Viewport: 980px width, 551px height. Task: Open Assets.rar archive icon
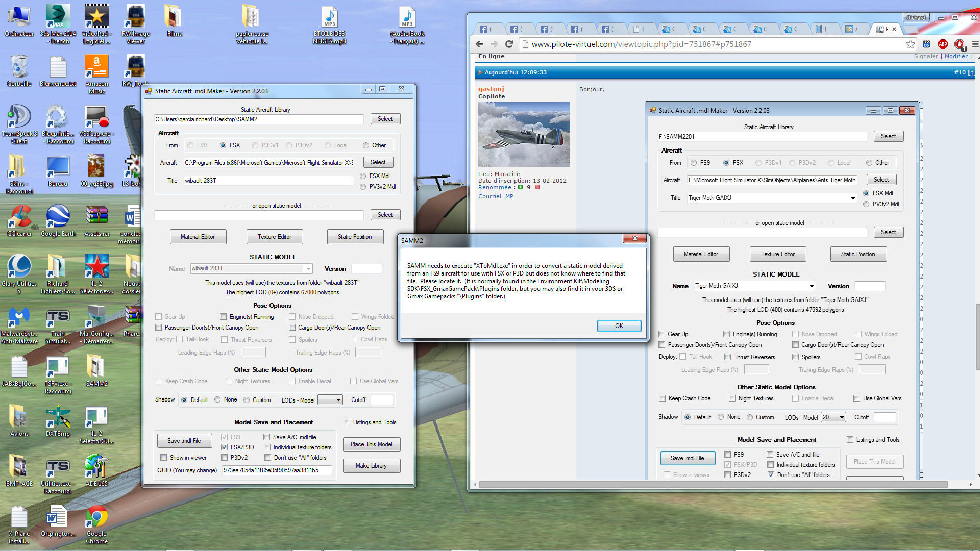[x=96, y=220]
